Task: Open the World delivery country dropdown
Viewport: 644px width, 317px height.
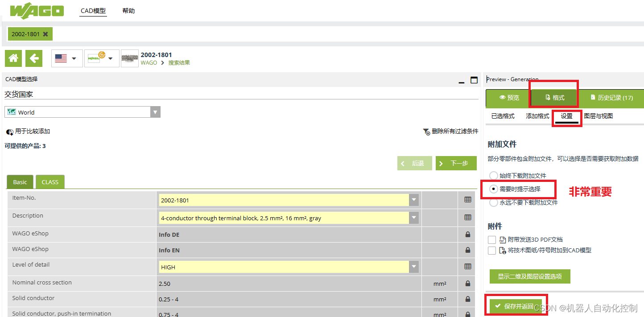Action: coord(83,112)
